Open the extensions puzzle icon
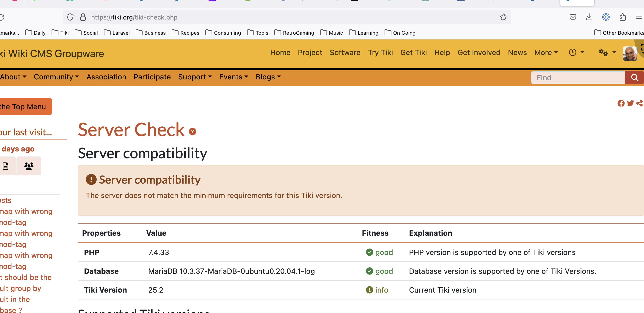This screenshot has height=313, width=644. [622, 17]
